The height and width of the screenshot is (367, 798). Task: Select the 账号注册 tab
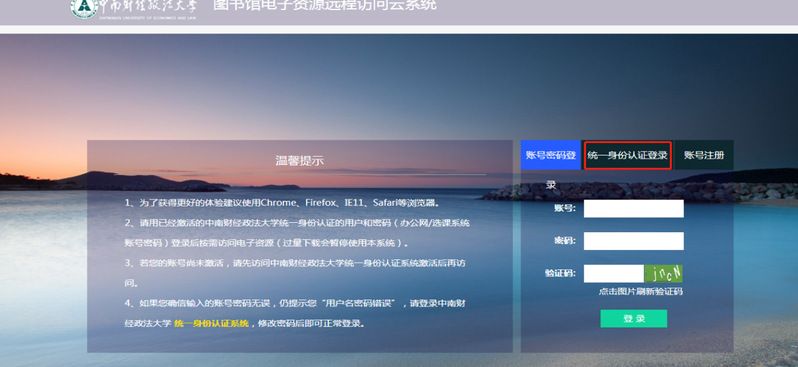704,155
